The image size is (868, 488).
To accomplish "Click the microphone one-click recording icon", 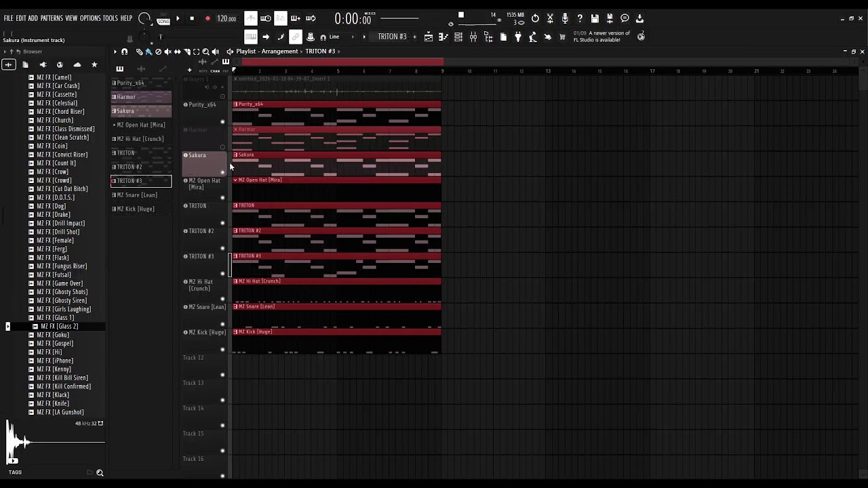I will 565,18.
